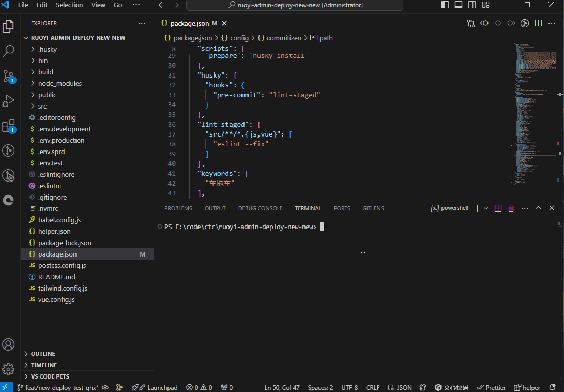This screenshot has height=392, width=564.
Task: Split the terminal pane
Action: point(498,208)
